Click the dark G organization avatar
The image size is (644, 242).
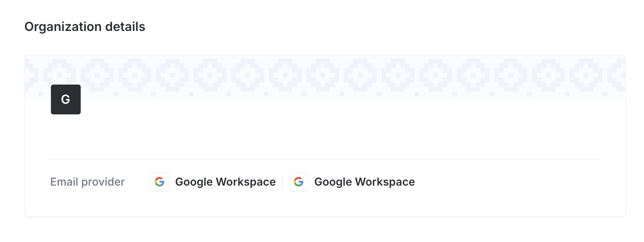pos(65,99)
